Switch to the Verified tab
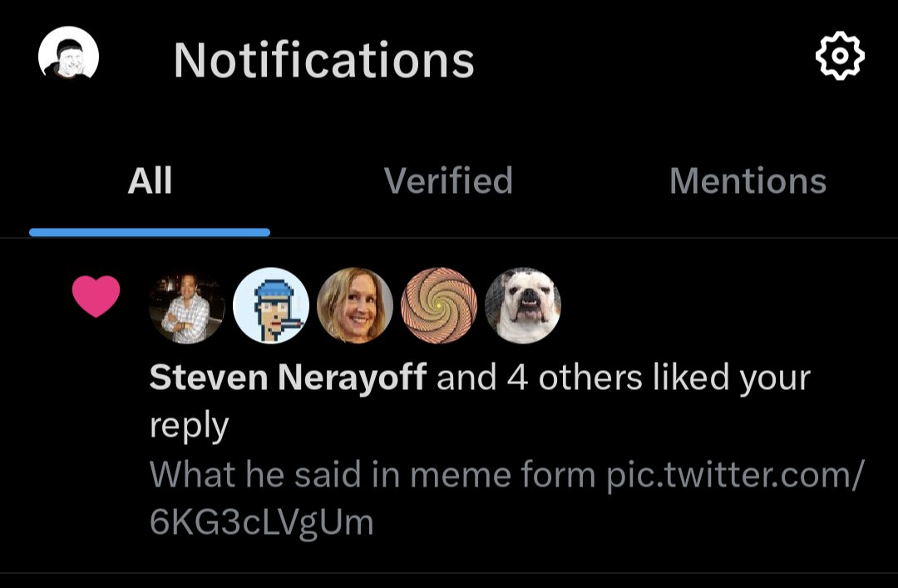Viewport: 898px width, 588px height. point(448,181)
